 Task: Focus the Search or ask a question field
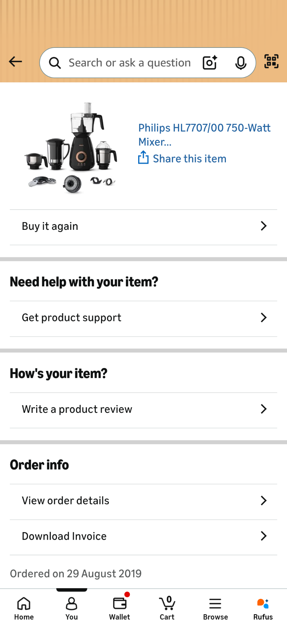click(x=130, y=63)
